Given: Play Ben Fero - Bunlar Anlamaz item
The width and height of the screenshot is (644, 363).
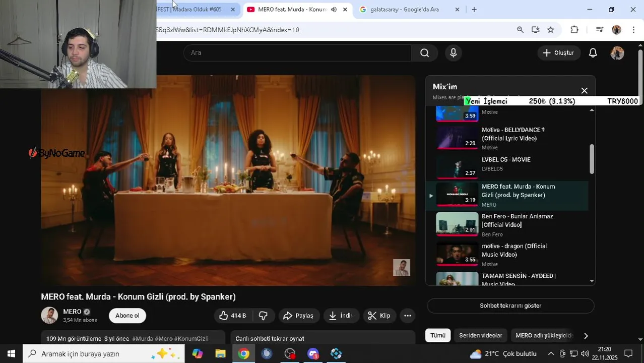Looking at the screenshot, I should (507, 225).
